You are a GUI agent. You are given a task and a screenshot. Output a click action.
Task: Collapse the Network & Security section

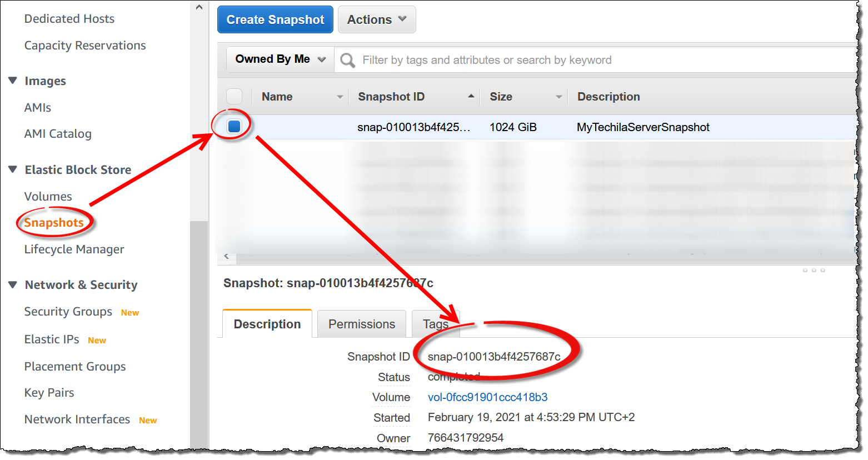pyautogui.click(x=13, y=284)
